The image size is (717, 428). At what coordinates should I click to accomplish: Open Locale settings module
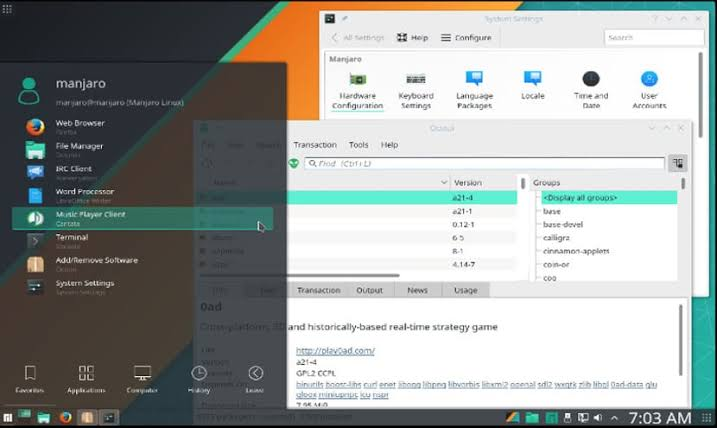(x=533, y=86)
